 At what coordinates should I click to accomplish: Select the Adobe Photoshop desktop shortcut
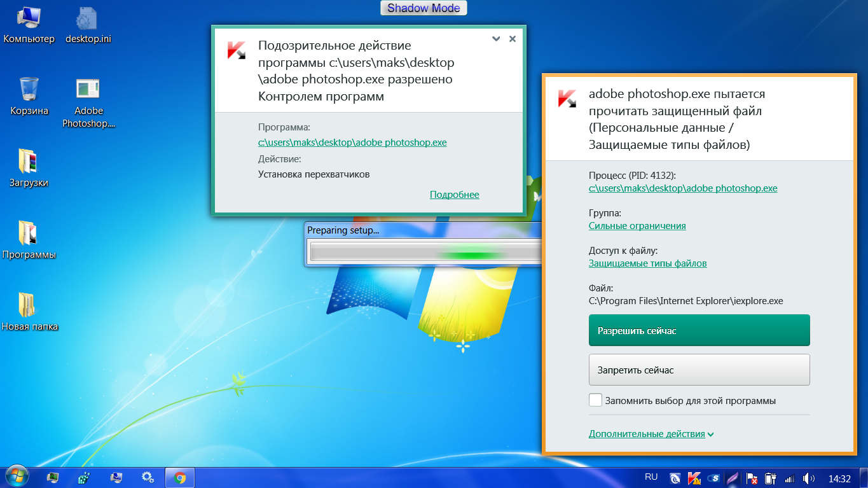pyautogui.click(x=88, y=103)
